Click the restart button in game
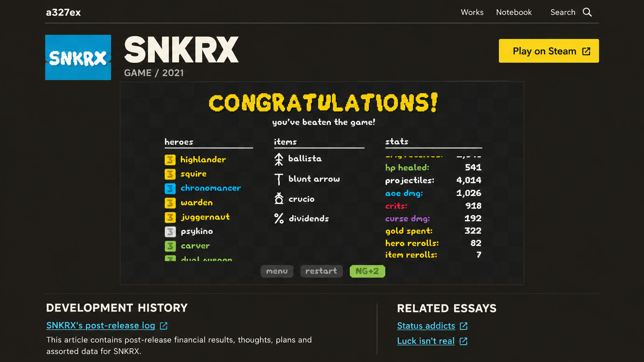Image resolution: width=644 pixels, height=362 pixels. click(321, 271)
